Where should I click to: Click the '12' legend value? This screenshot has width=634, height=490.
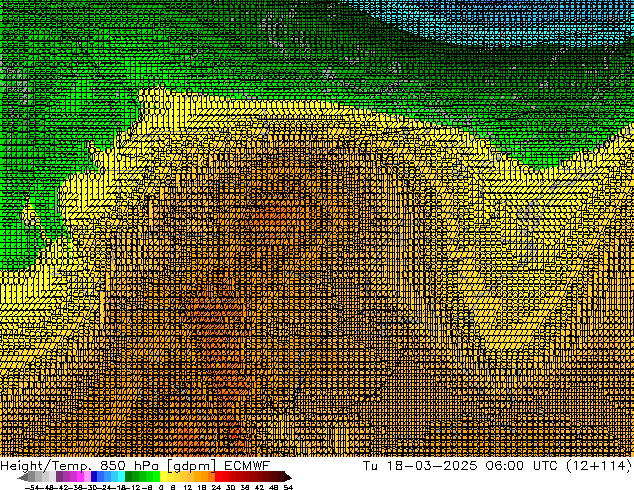click(x=188, y=487)
